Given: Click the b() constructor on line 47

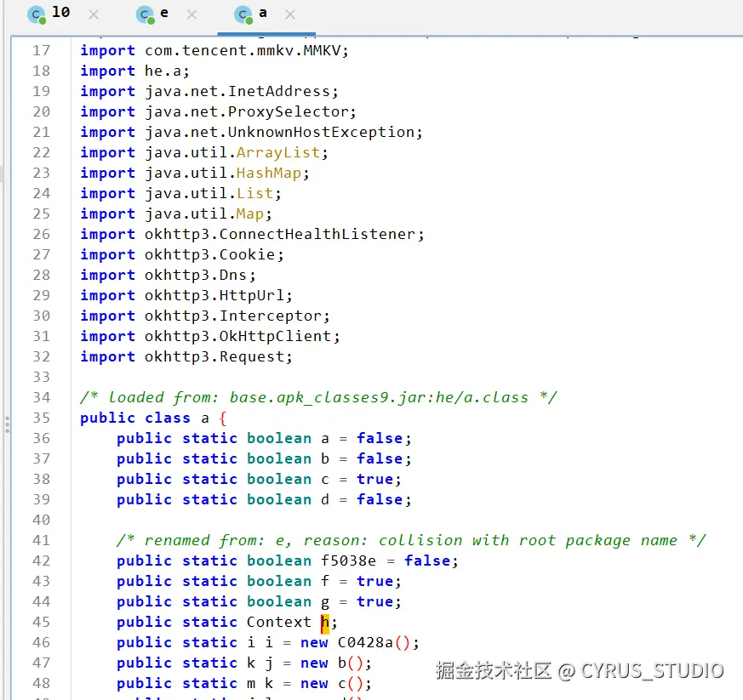Looking at the screenshot, I should pyautogui.click(x=350, y=663).
